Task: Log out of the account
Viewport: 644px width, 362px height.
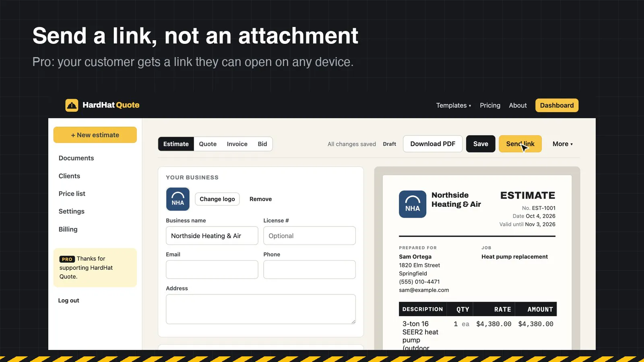Action: (x=68, y=300)
